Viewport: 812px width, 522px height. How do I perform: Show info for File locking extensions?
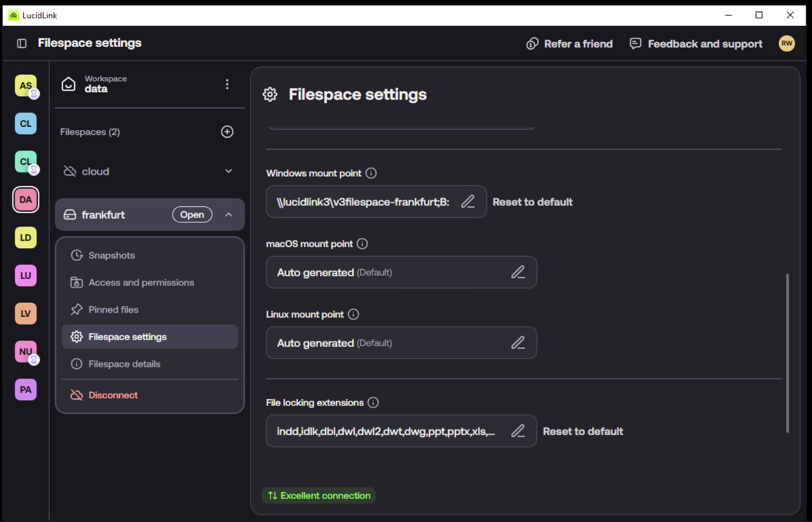click(x=373, y=402)
